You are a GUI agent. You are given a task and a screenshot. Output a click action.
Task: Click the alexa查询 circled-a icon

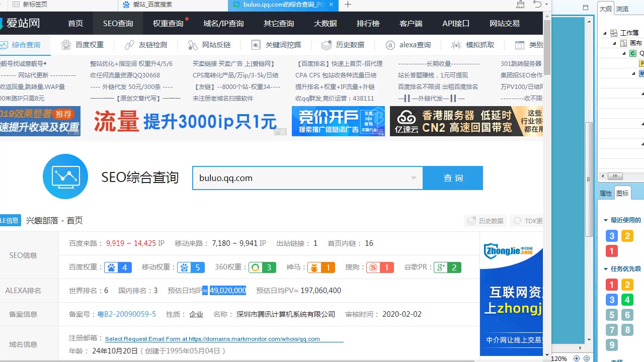point(390,45)
